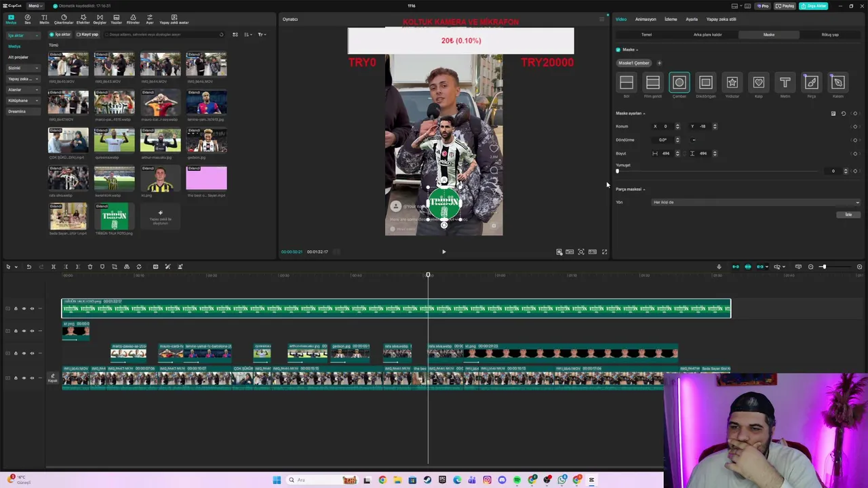The width and height of the screenshot is (868, 488).
Task: Open the Ses (audio) panel
Action: click(28, 19)
